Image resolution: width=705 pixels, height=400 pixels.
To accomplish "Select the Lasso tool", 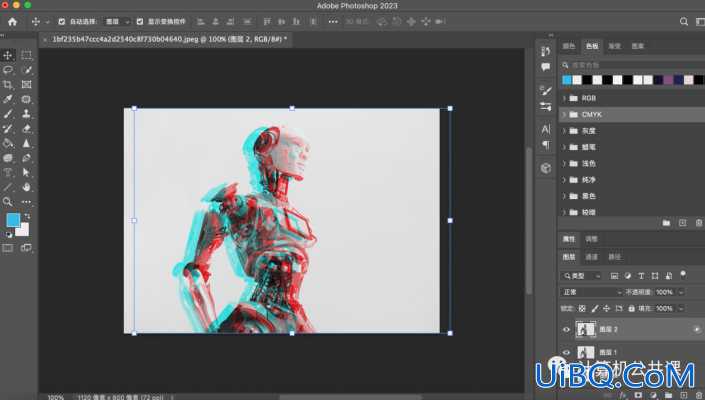I will [8, 70].
